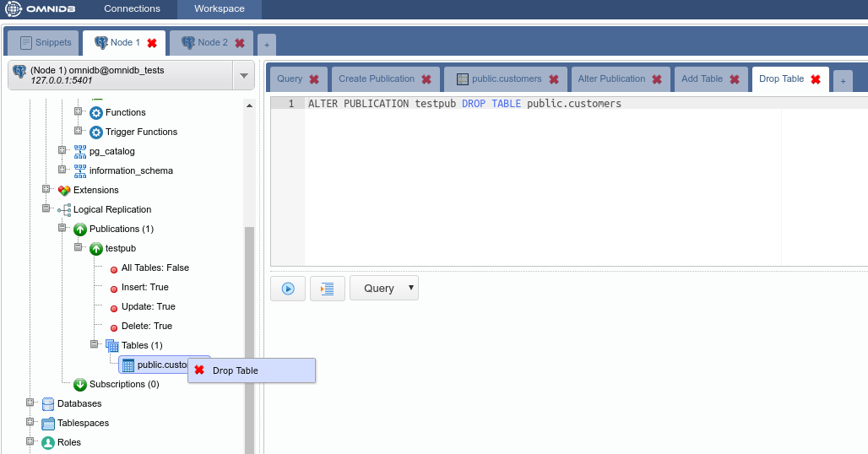Viewport: 868px width, 454px height.
Task: Open the connection selector dropdown
Action: click(x=244, y=75)
